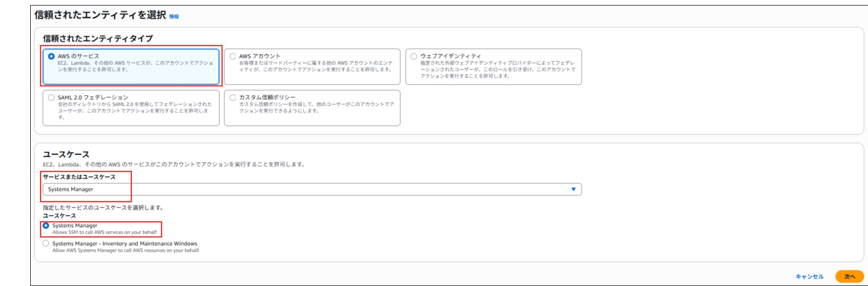The width and height of the screenshot is (868, 286).
Task: Select the AWS のサービス radio button
Action: tap(51, 56)
